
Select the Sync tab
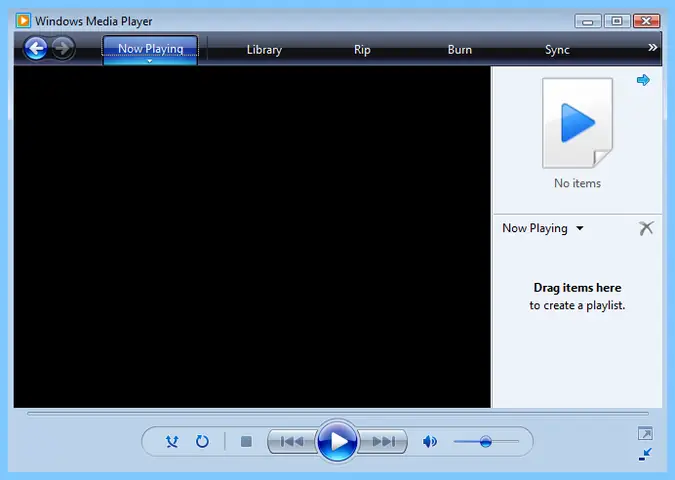pos(557,50)
